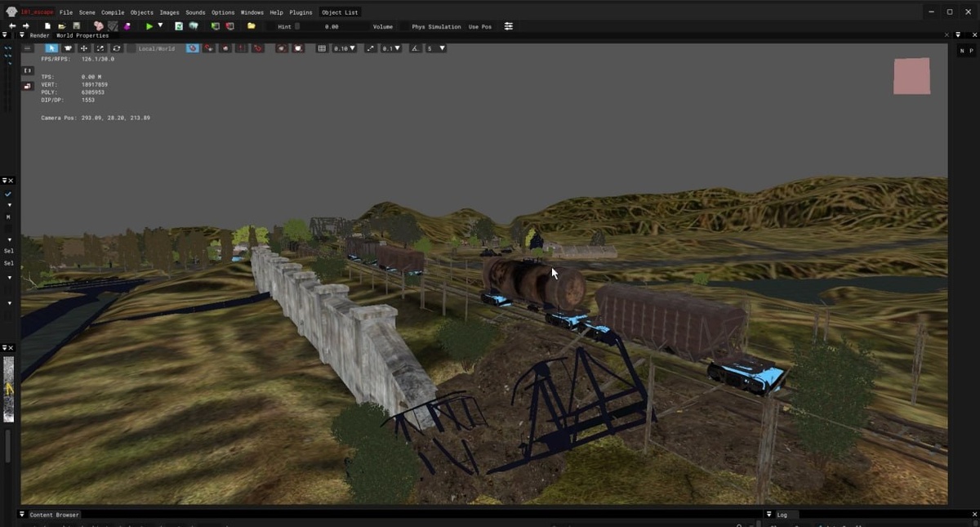Click the Use Pos button
980x527 pixels.
(480, 26)
